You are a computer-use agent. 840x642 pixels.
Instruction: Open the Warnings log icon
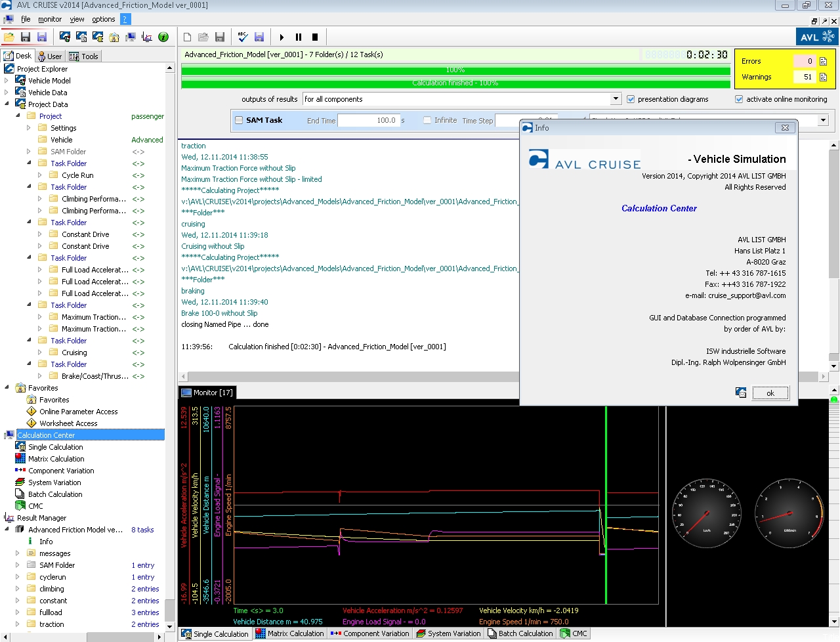823,77
